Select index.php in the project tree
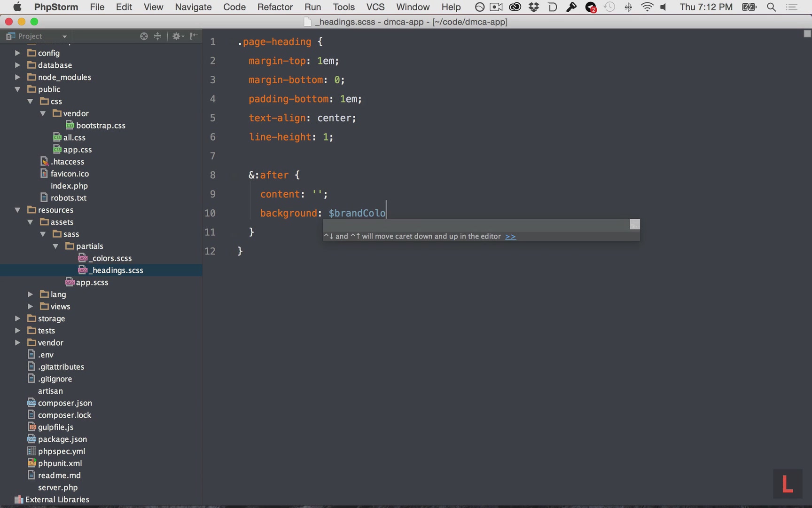 (x=69, y=186)
